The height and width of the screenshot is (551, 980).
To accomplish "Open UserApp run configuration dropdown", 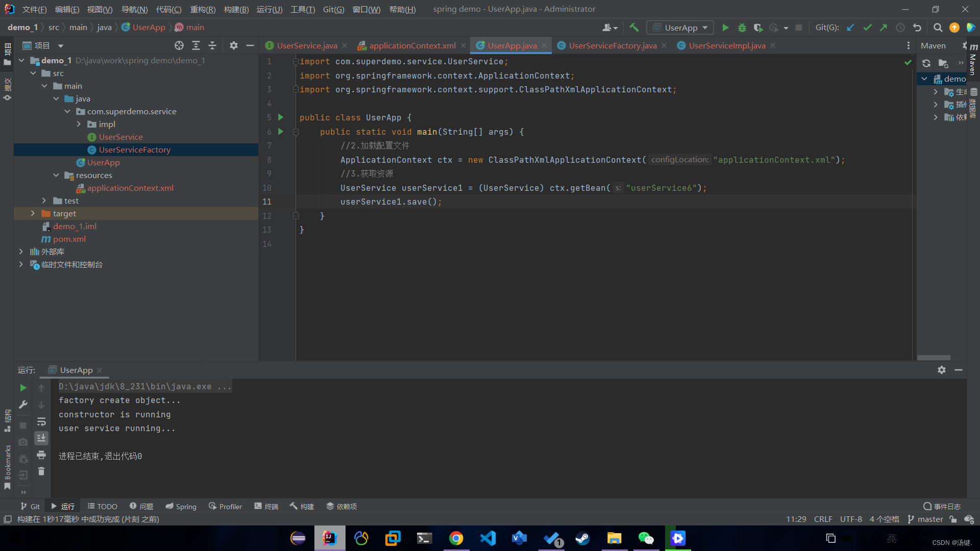I will click(680, 28).
